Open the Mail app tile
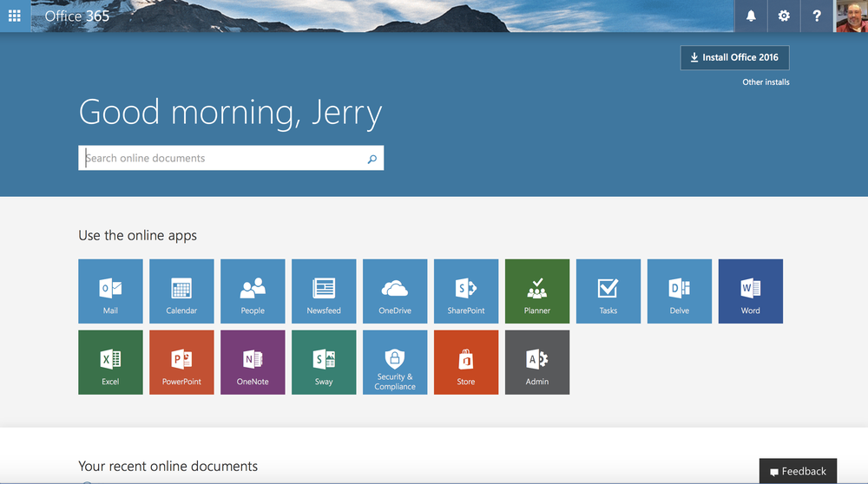 [x=110, y=291]
